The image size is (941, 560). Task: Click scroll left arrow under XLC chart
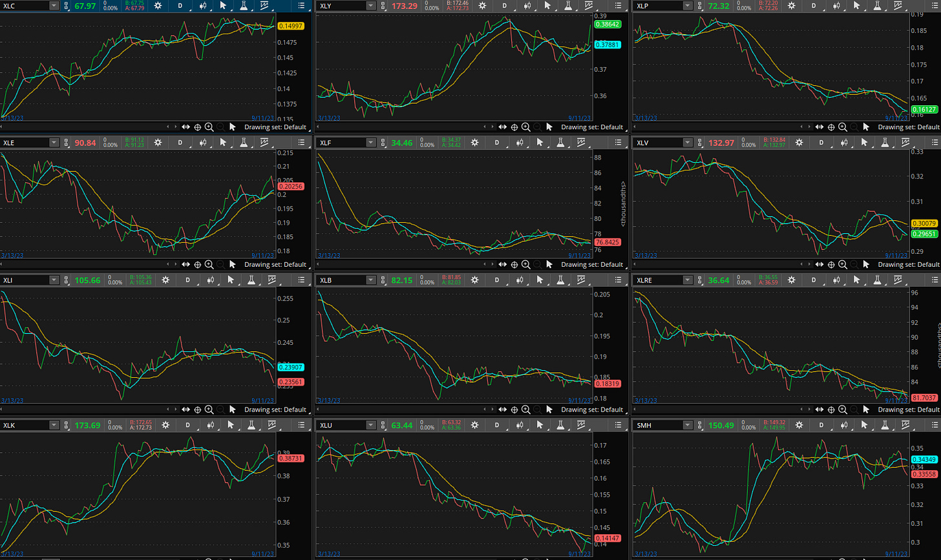[169, 127]
